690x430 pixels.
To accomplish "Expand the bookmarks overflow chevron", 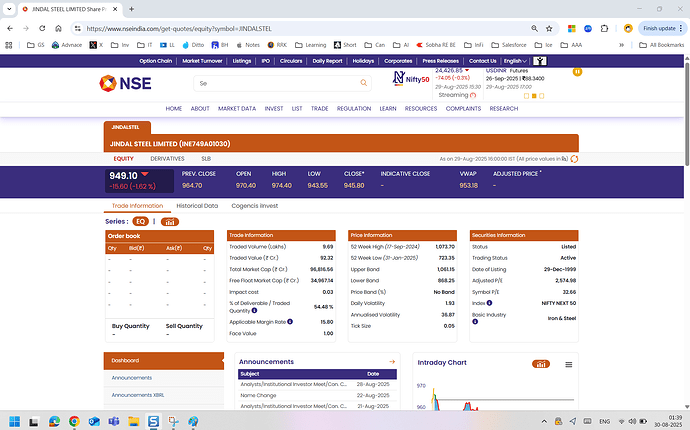I will [621, 45].
